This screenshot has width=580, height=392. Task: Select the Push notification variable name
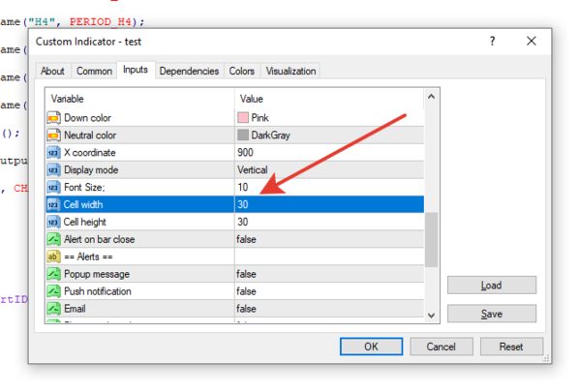click(x=98, y=291)
